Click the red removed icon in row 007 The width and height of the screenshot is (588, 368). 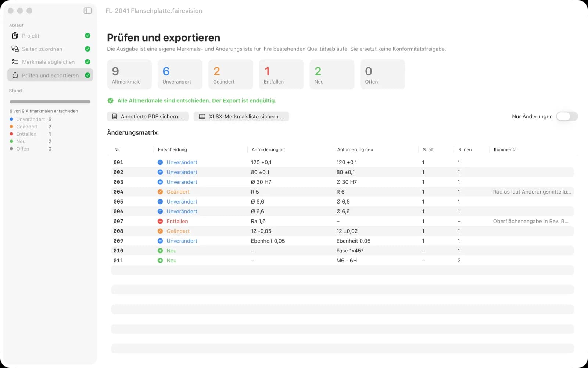click(160, 221)
